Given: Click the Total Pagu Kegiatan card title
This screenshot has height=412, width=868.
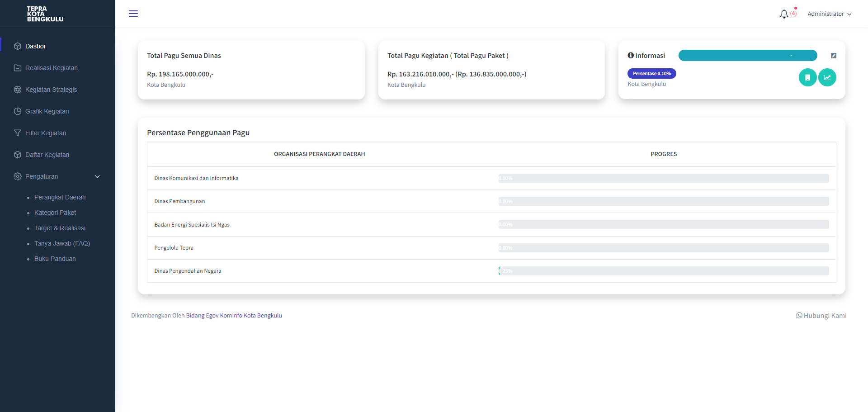Looking at the screenshot, I should pos(448,56).
